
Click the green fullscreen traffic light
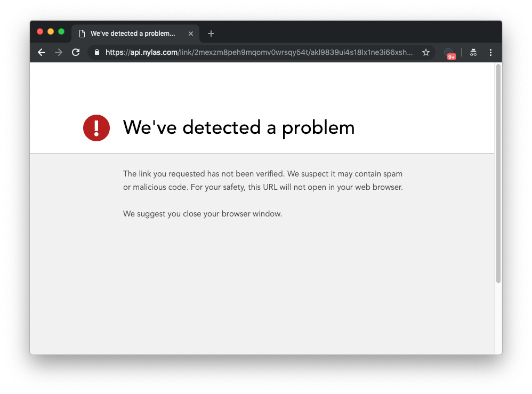pyautogui.click(x=61, y=31)
